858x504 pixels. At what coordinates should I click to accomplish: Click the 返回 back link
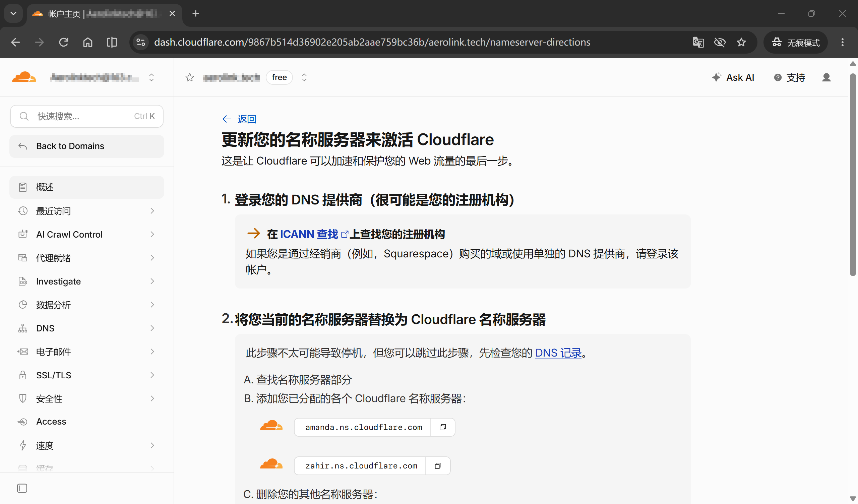[239, 119]
